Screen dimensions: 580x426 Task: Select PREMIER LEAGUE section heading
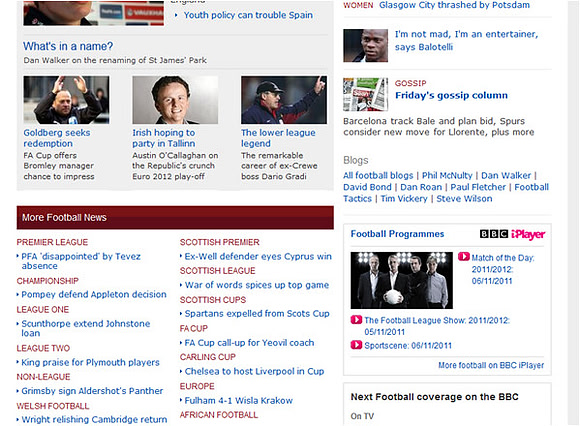point(52,242)
